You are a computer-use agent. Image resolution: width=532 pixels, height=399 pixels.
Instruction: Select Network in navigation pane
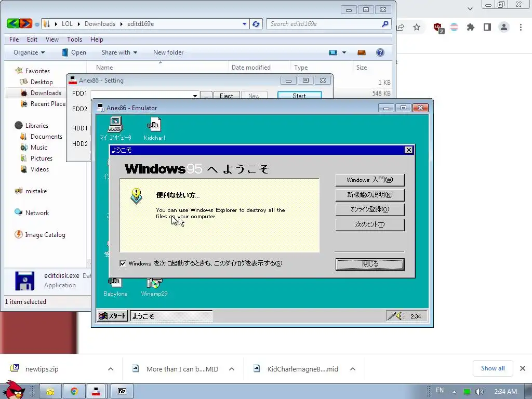(37, 212)
